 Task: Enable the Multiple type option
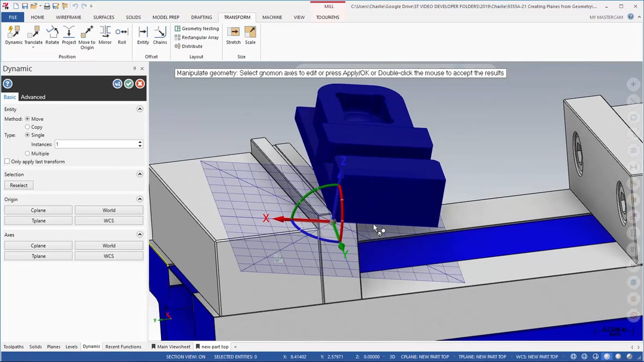pyautogui.click(x=28, y=153)
